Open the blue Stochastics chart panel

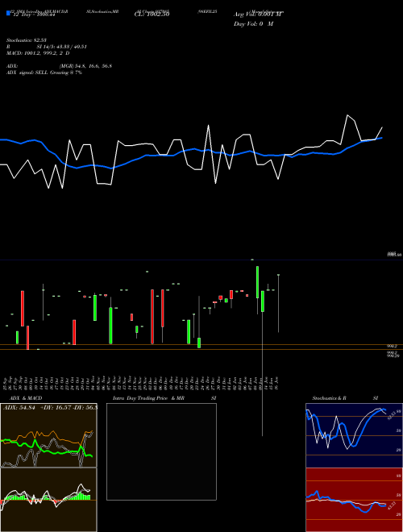point(354,435)
